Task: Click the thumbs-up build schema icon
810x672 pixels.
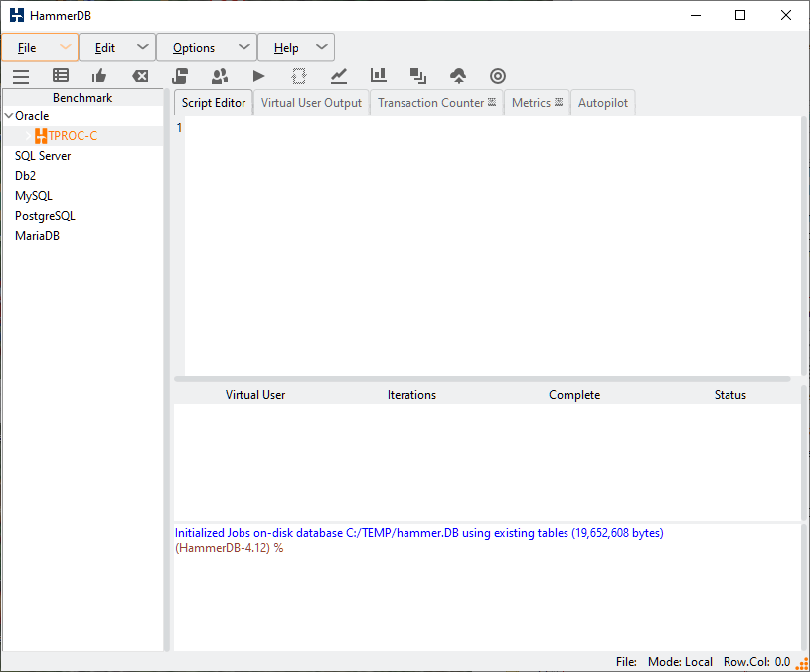Action: coord(99,75)
